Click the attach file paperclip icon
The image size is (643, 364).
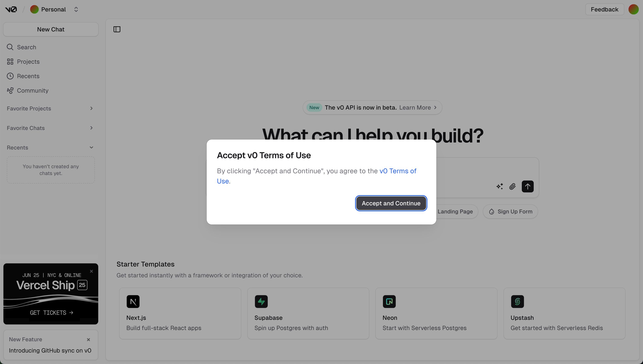[x=512, y=186]
